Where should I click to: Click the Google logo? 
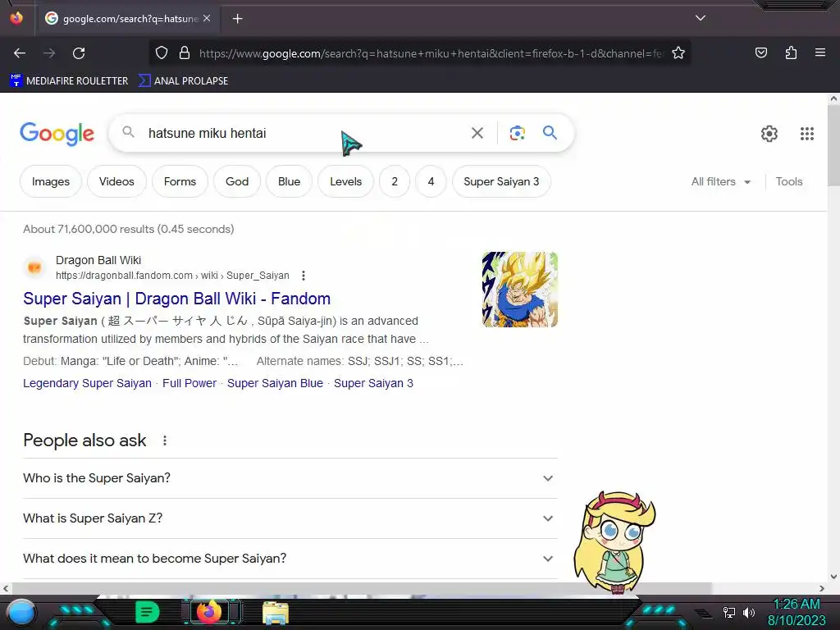click(x=57, y=134)
